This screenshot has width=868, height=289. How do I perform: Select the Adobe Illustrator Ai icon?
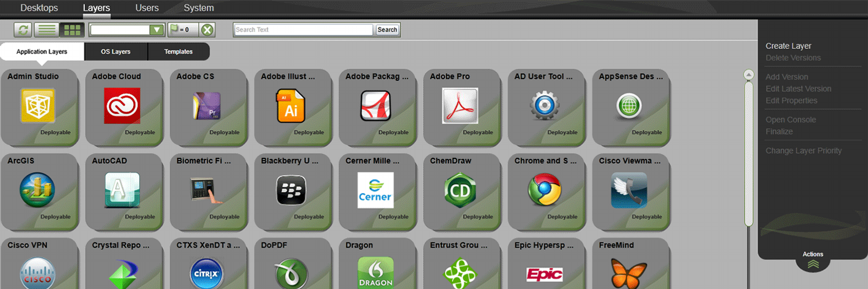pyautogui.click(x=291, y=106)
